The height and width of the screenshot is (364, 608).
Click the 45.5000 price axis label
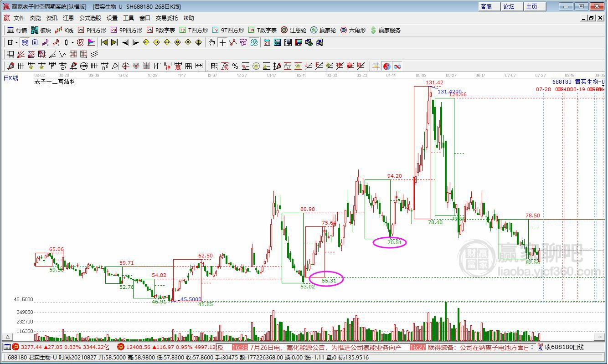pos(24,299)
